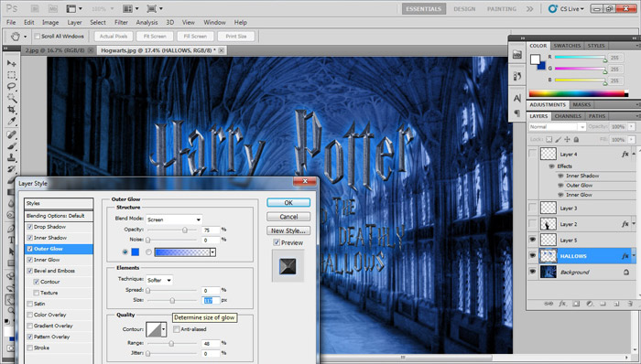Enable the Color Overlay checkbox

point(30,315)
